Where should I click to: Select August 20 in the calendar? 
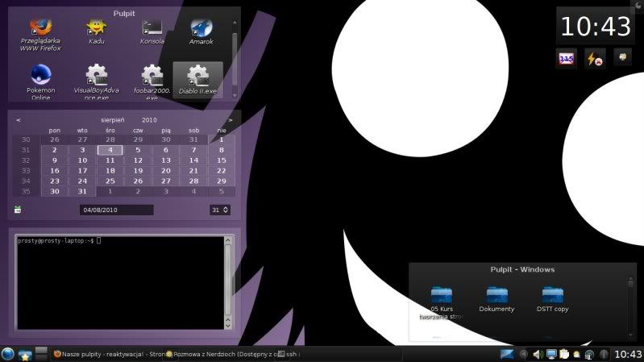[x=166, y=171]
